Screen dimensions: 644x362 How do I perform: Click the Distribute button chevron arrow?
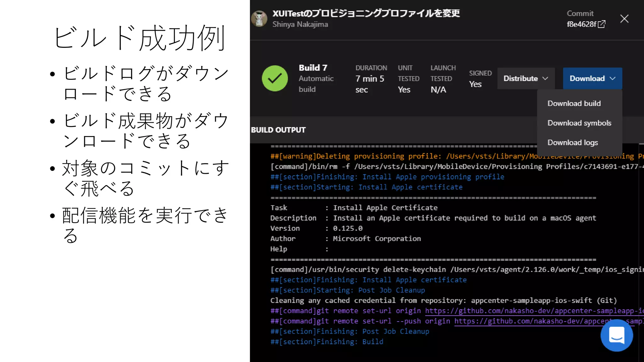tap(545, 79)
